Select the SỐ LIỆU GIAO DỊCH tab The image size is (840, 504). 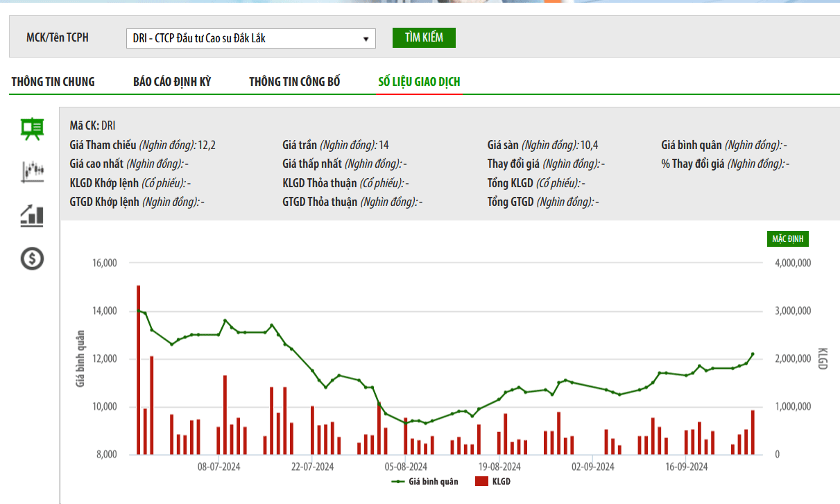[x=419, y=82]
